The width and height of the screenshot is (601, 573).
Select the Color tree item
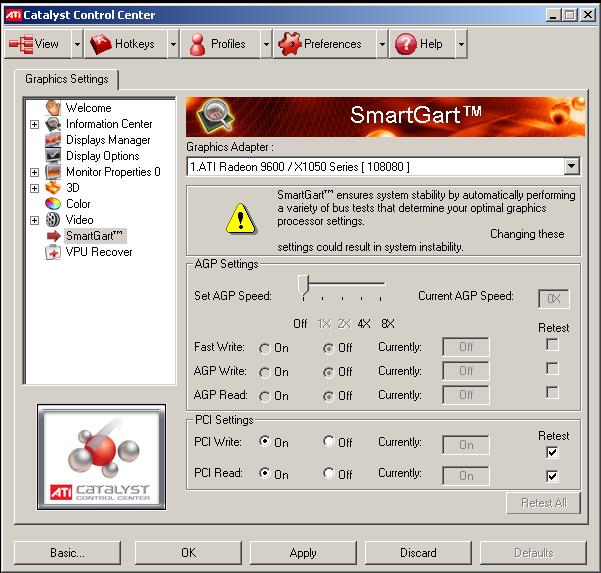coord(78,204)
